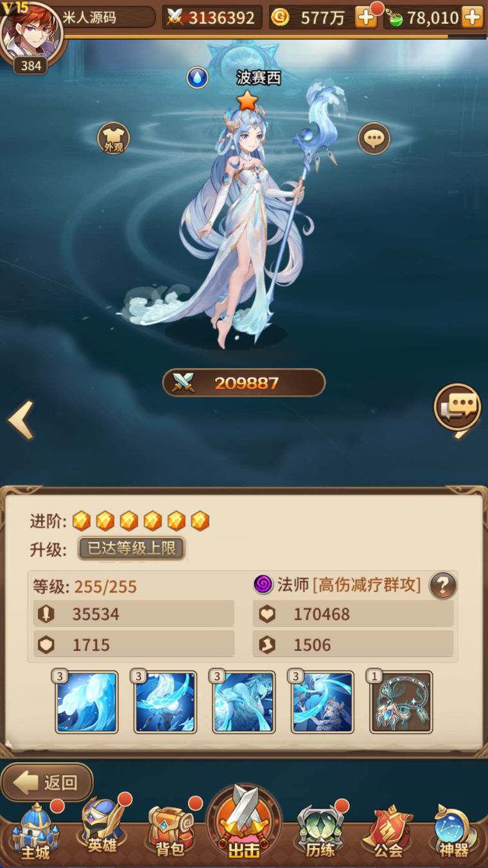Tap the 出击 attack button
488x868 pixels.
tap(244, 823)
